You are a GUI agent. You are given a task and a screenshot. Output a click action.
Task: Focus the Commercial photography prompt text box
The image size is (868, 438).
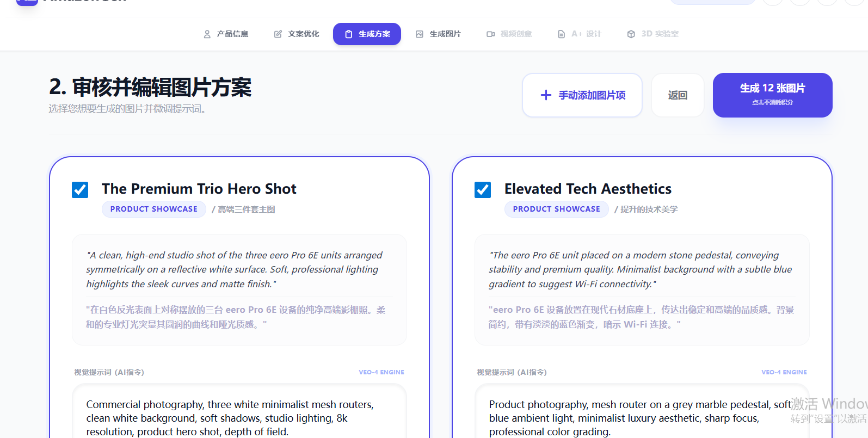pos(239,418)
